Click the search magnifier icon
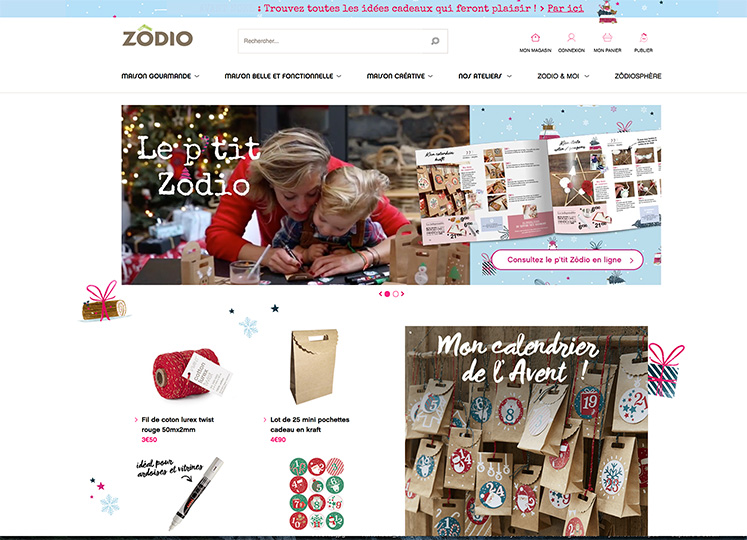Image resolution: width=747 pixels, height=540 pixels. 435,41
